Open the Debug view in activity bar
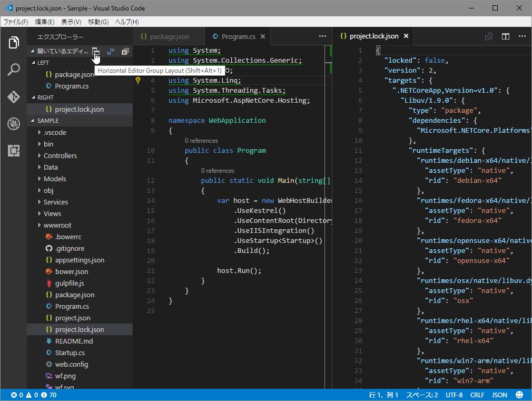This screenshot has height=401, width=532. point(14,124)
